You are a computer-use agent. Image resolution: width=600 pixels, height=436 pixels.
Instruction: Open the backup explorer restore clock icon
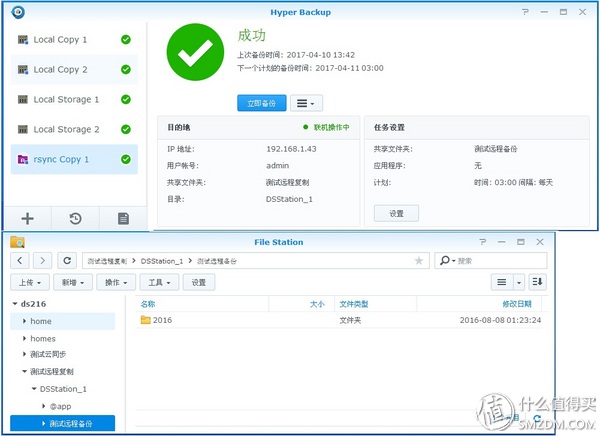(x=75, y=219)
